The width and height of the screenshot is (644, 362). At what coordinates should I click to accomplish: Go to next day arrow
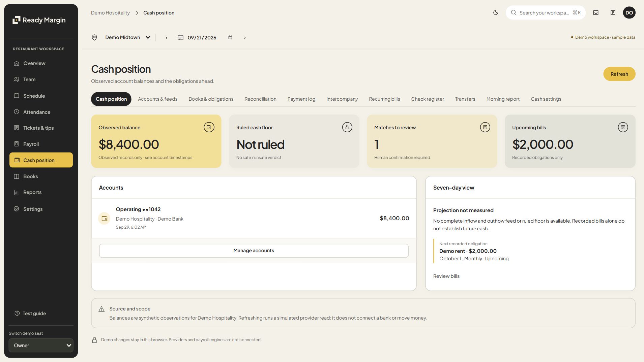245,38
